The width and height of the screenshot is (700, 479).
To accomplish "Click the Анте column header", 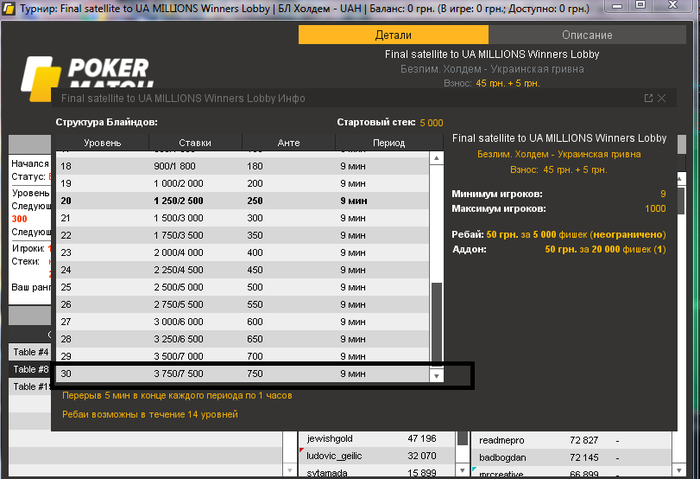I will coord(288,143).
